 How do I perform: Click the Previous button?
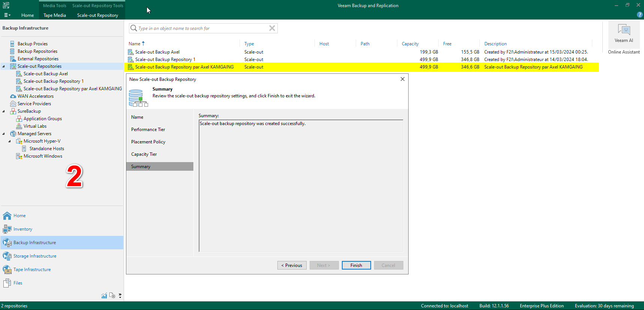click(292, 265)
